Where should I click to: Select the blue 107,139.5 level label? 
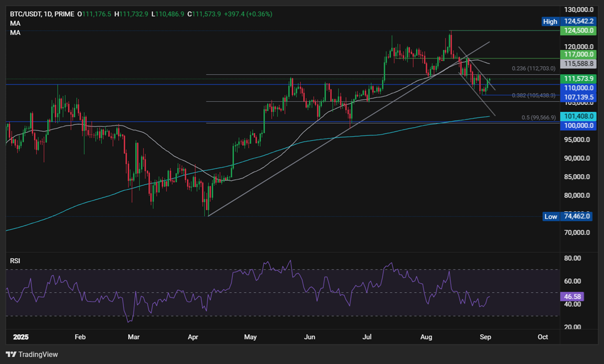pos(578,97)
